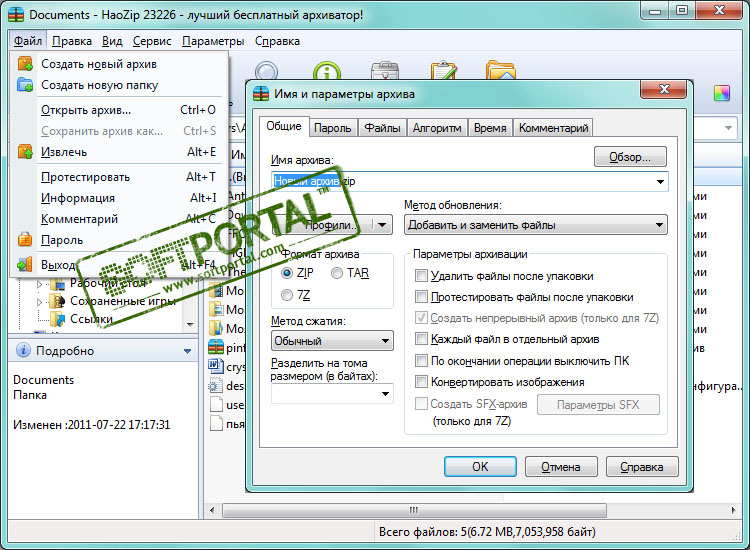Click the green info toolbar icon

(x=327, y=71)
